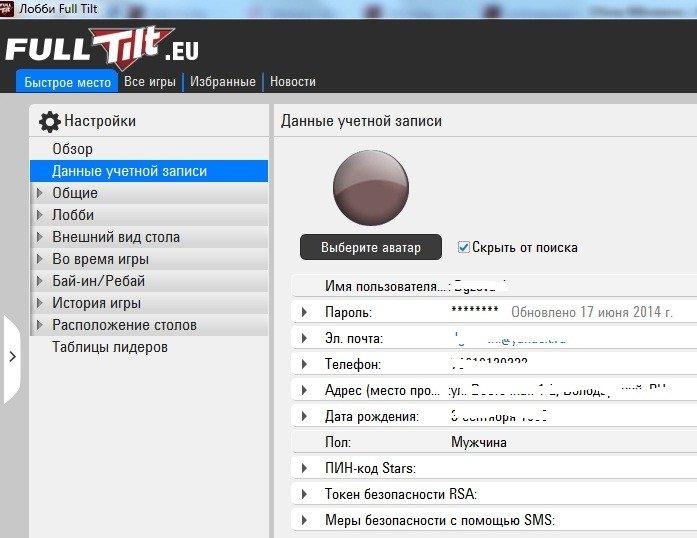
Task: Click the round avatar image
Action: point(370,189)
